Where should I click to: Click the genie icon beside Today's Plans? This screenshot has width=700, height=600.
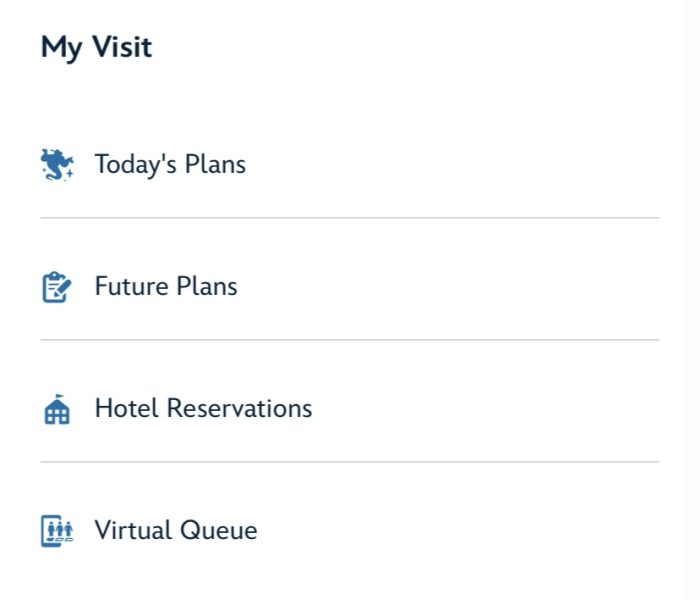[x=57, y=165]
